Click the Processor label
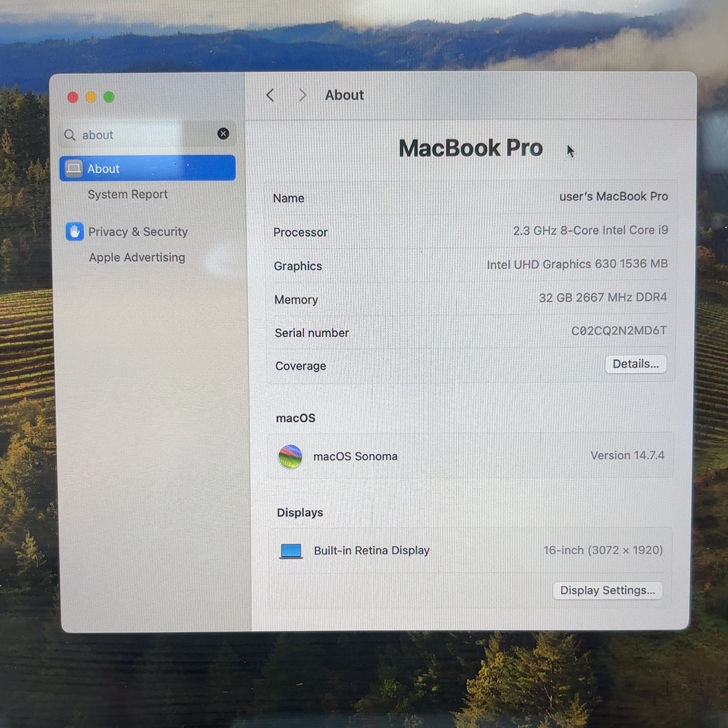 [x=300, y=232]
